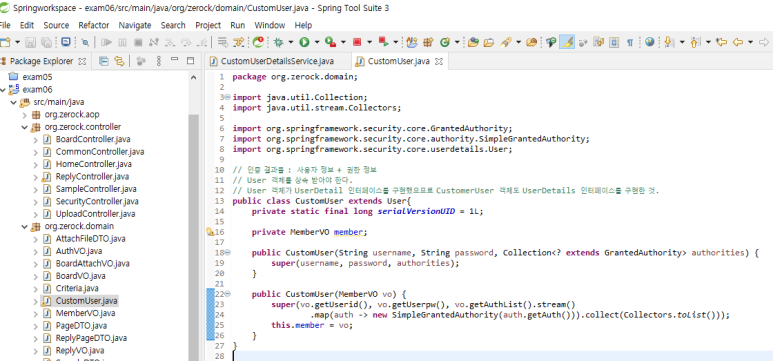Viewport: 773px width, 361px height.
Task: Open dropdown next to Debug icon
Action: [291, 42]
